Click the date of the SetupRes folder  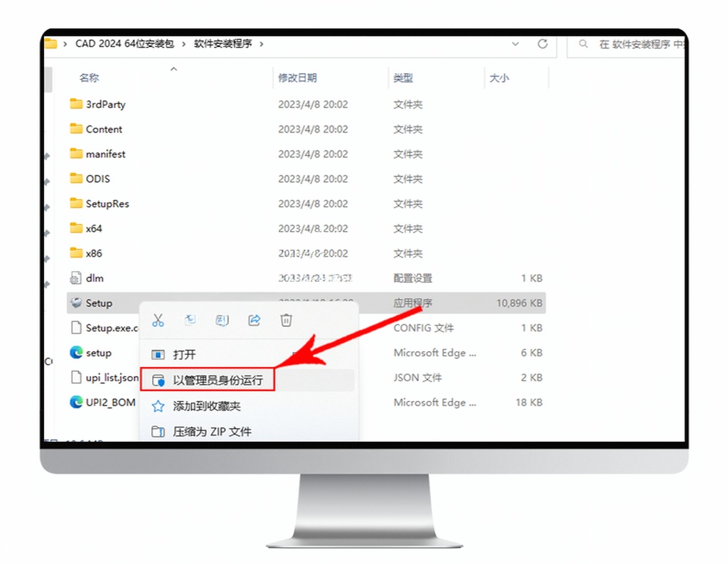(x=313, y=203)
